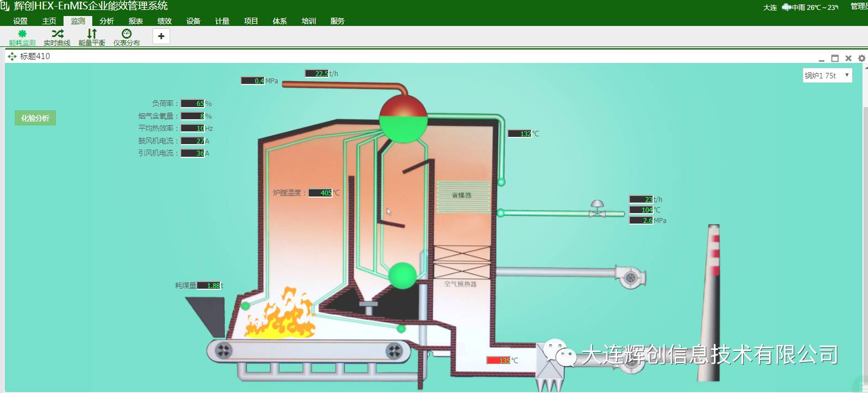Open the 仪表分布 meter distribution view
This screenshot has height=393, width=868.
[127, 37]
